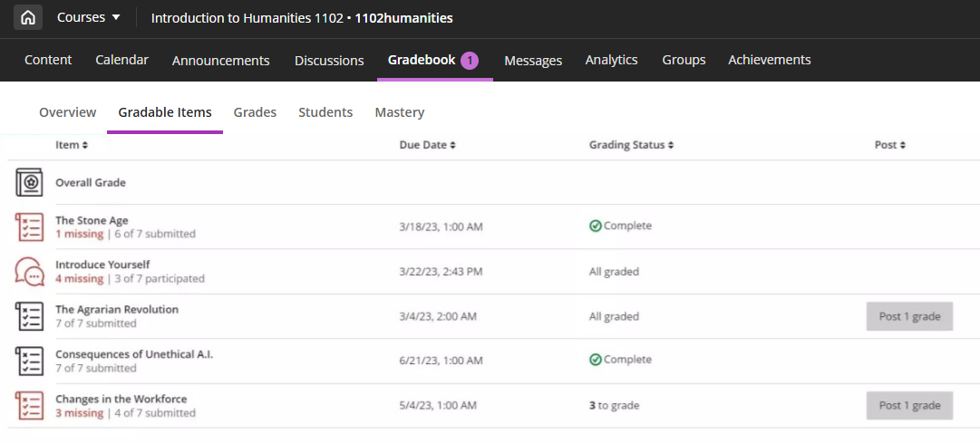The height and width of the screenshot is (443, 980).
Task: Click The Stone Age quiz icon
Action: pos(29,227)
